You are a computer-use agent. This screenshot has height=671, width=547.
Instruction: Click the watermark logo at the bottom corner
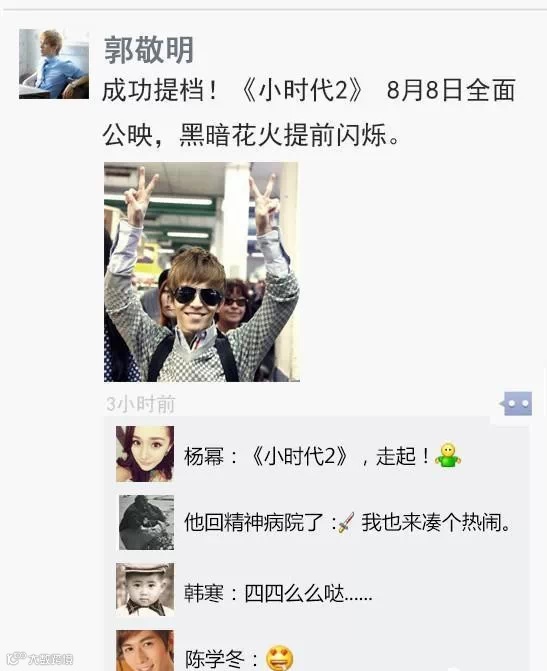40,658
